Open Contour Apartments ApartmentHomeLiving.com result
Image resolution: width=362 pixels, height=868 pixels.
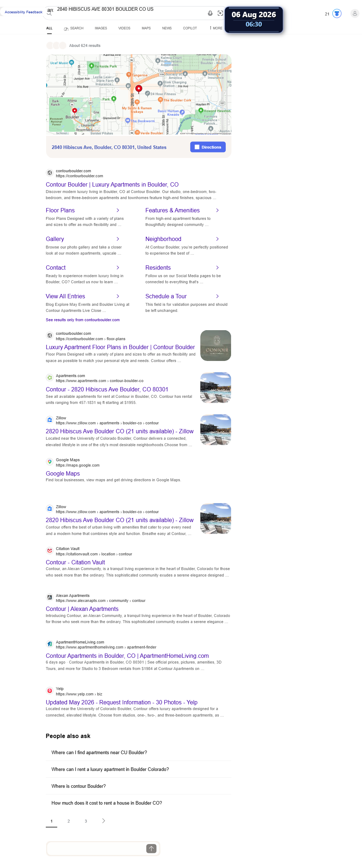tap(127, 656)
